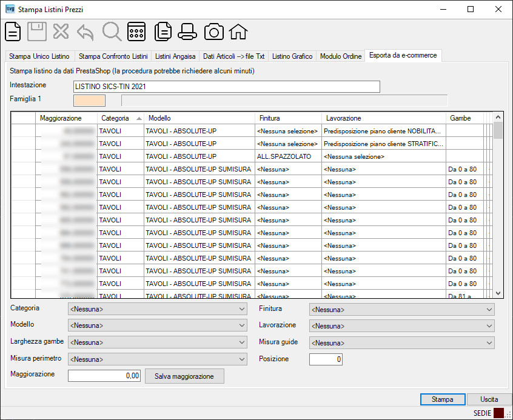513x420 pixels.
Task: Expand the Misura guide dropdown
Action: click(402, 343)
